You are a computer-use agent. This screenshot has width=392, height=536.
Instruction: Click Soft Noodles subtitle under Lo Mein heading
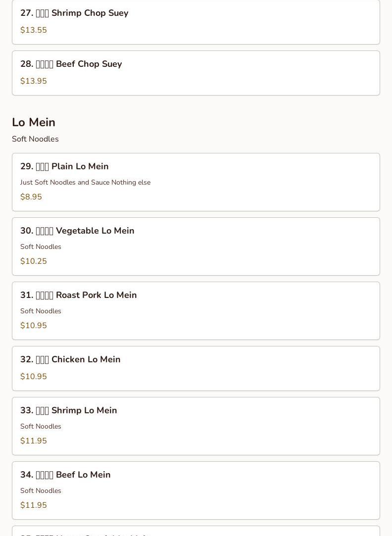35,139
